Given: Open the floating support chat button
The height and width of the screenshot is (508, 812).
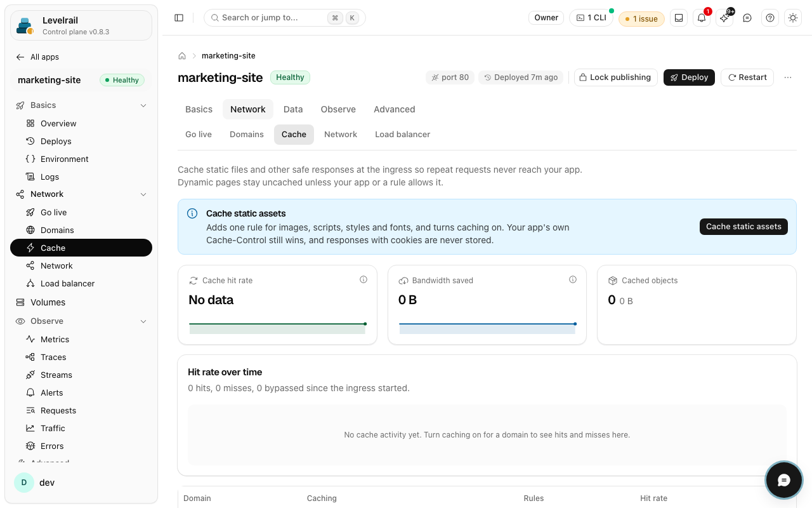Looking at the screenshot, I should [784, 480].
